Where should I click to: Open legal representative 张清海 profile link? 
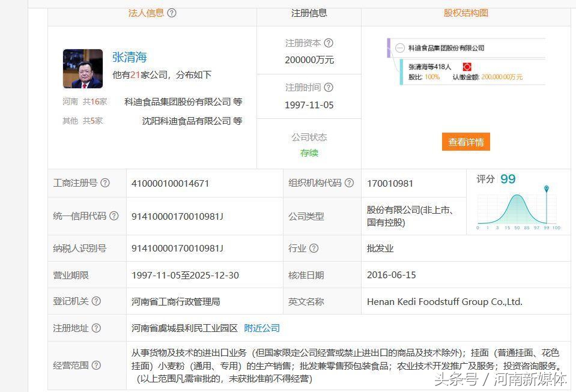tap(130, 56)
